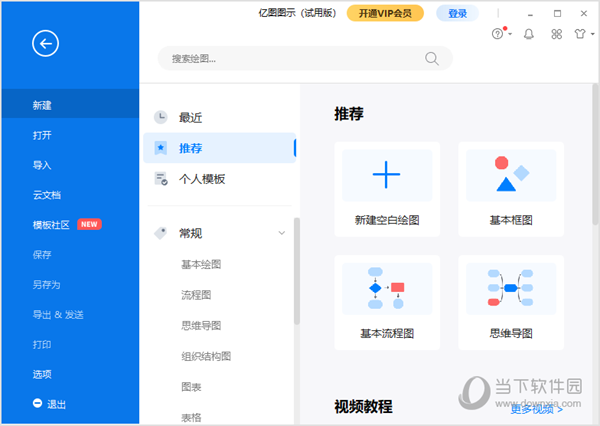Viewport: 600px width, 426px height.
Task: Click the tag icon beside 常规
Action: tap(161, 233)
